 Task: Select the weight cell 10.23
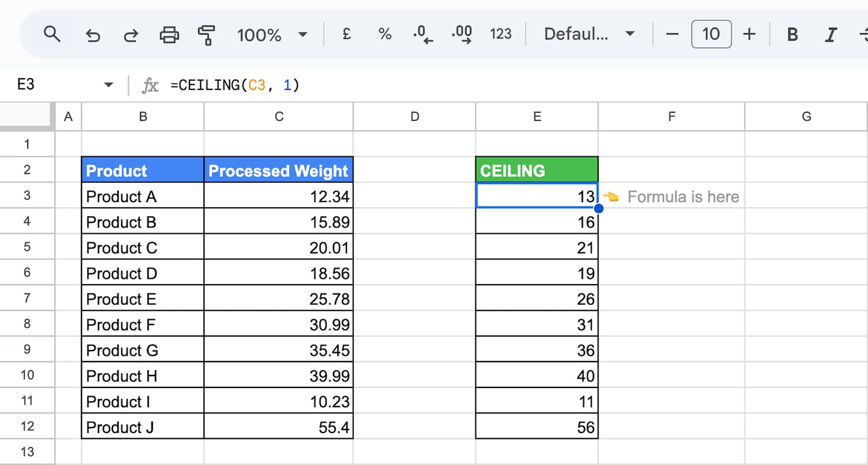click(x=279, y=400)
